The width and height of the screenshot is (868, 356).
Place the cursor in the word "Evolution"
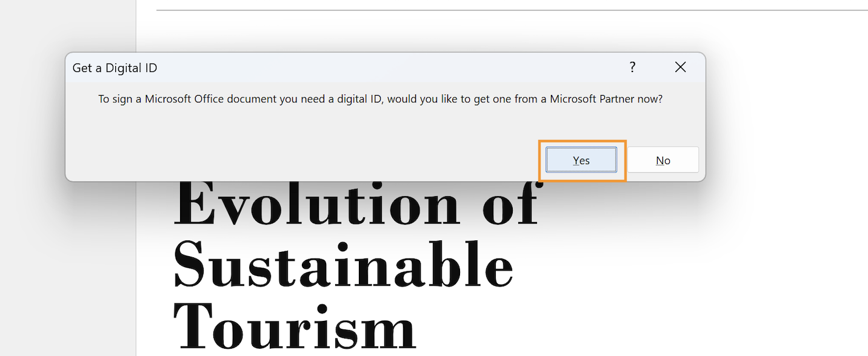coord(315,204)
